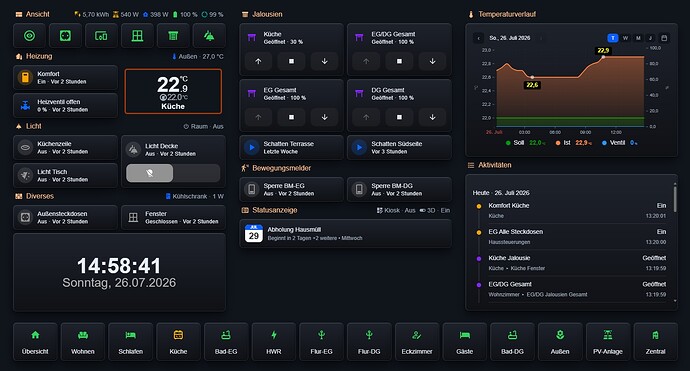Click the Kühlschrank 1 W indicator

tap(195, 196)
